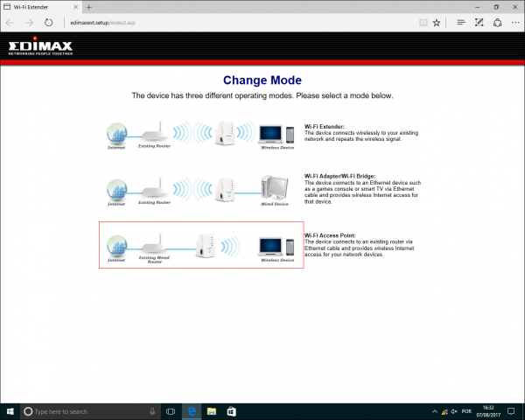Go back to the previous page
Image resolution: width=525 pixels, height=420 pixels.
point(10,23)
